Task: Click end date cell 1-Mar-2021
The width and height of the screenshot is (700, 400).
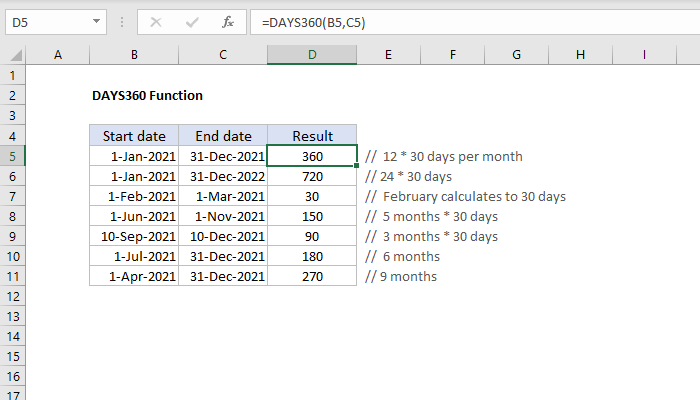Action: pyautogui.click(x=223, y=196)
